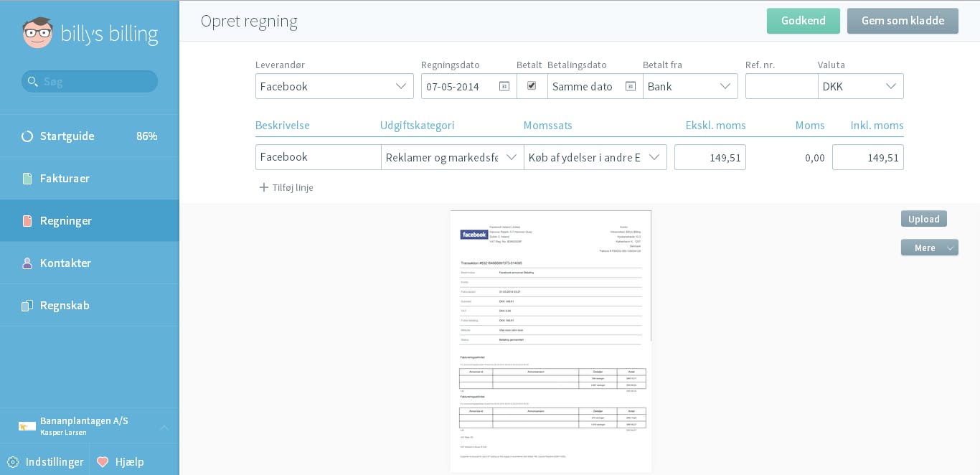Click the Udgiftskategori column header
The height and width of the screenshot is (475, 980).
[x=418, y=126]
